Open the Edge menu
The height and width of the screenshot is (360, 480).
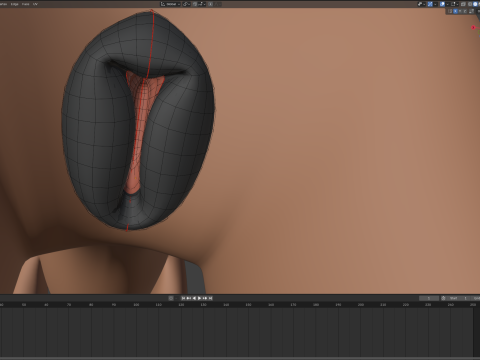tap(14, 4)
